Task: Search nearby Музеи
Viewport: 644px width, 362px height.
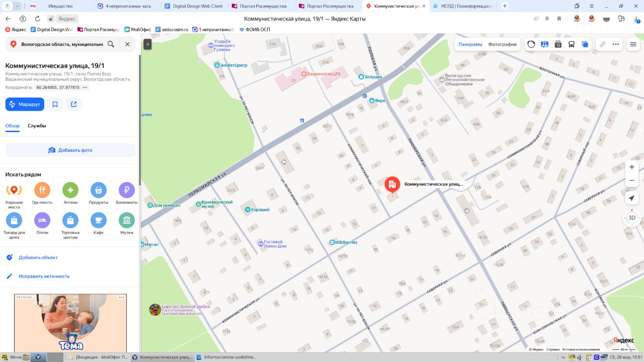Action: pyautogui.click(x=127, y=223)
